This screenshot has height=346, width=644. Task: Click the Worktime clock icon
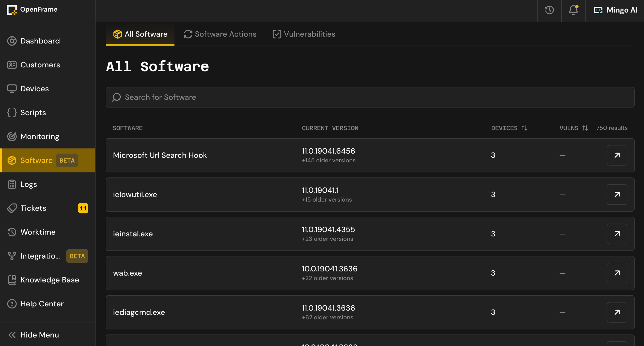click(x=12, y=232)
